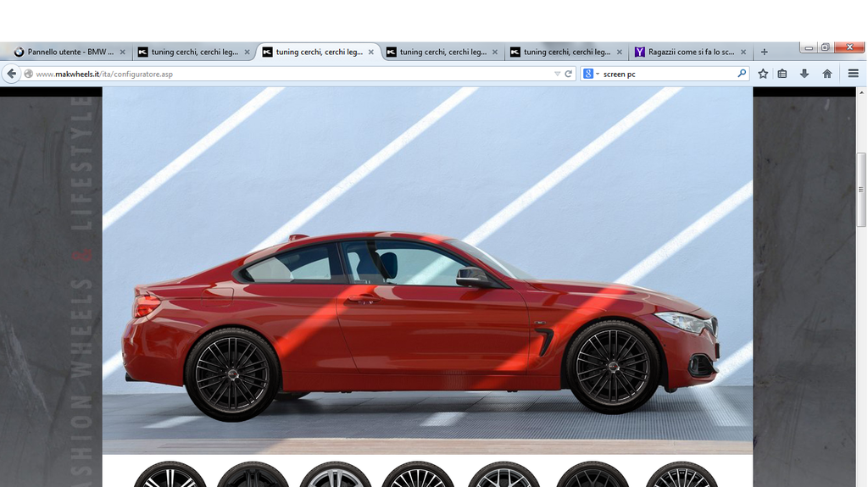The width and height of the screenshot is (868, 487).
Task: Click the vertical scrollbar thumb
Action: pos(861,189)
